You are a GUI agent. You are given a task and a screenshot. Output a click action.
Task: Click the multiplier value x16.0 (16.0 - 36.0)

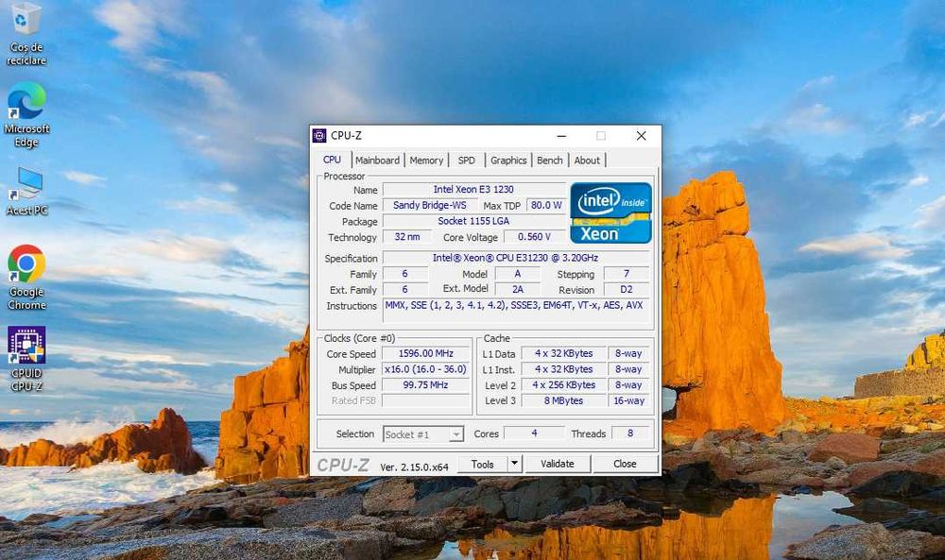[x=426, y=369]
